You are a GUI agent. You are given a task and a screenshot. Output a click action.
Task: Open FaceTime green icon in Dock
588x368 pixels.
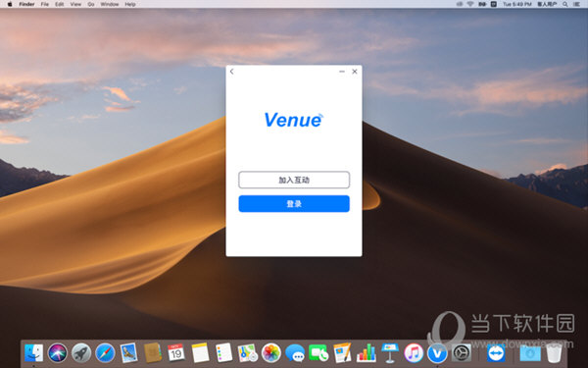[318, 353]
